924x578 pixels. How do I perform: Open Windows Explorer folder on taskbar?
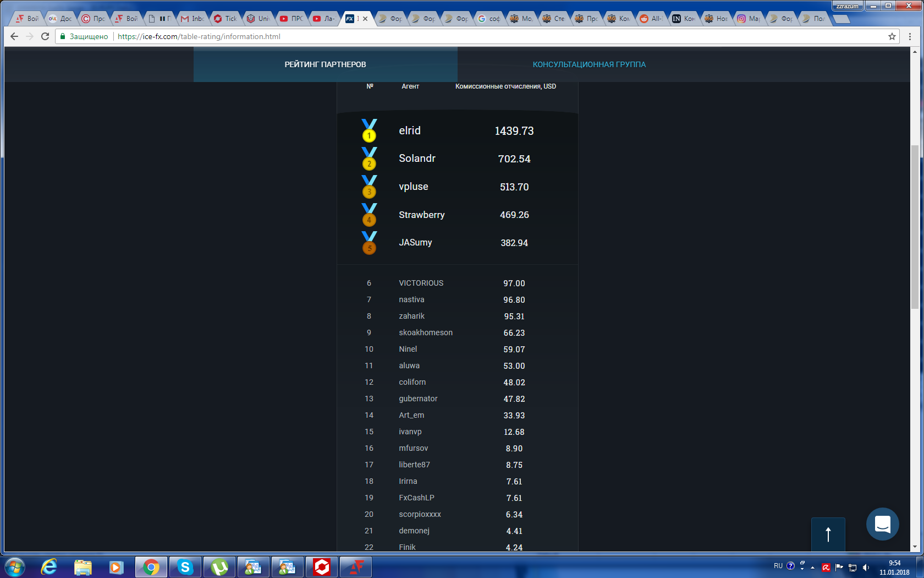[82, 566]
